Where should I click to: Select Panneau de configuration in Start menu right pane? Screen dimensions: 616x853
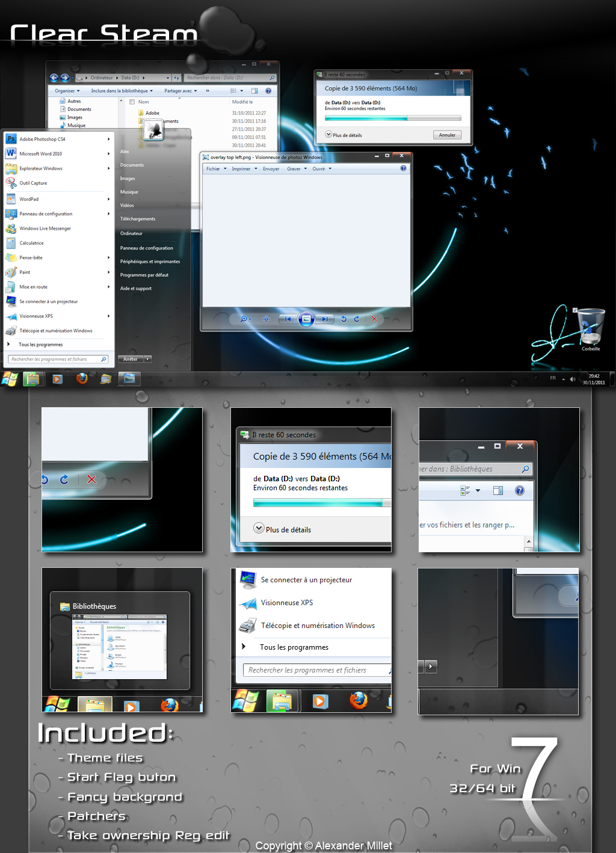pyautogui.click(x=147, y=248)
